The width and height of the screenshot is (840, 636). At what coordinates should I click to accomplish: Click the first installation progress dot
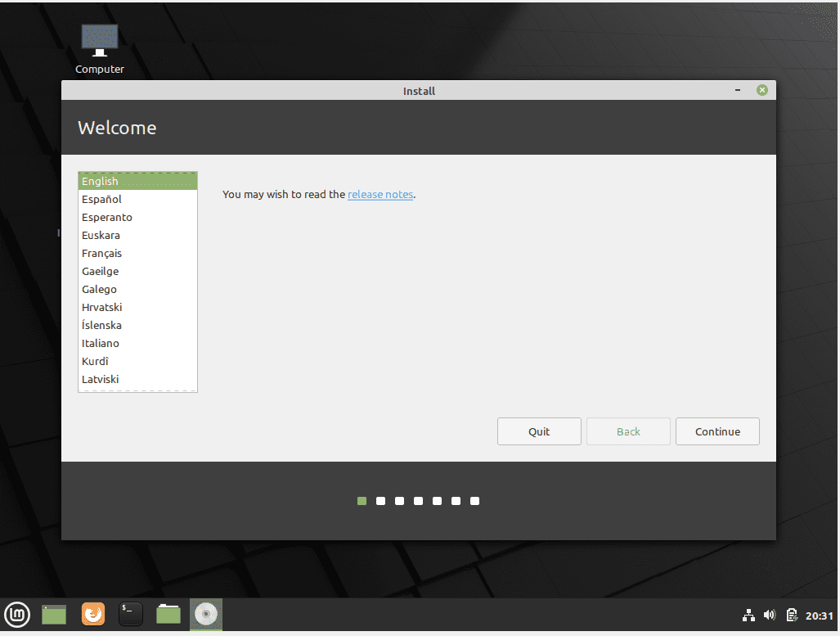[362, 500]
